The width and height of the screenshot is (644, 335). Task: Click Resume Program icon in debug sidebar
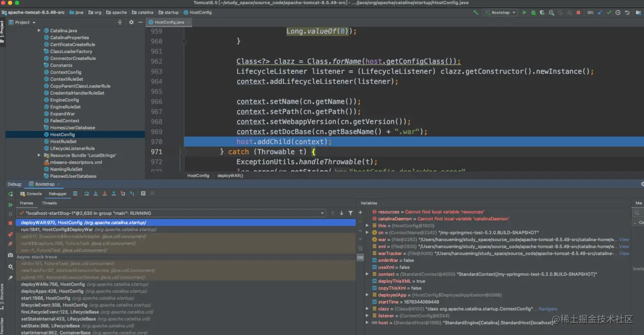click(x=10, y=205)
